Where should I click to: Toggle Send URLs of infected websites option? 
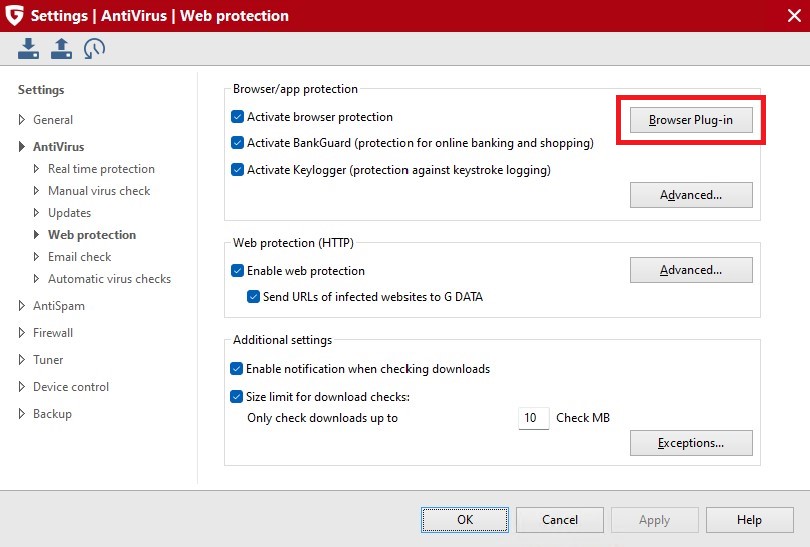pos(254,297)
